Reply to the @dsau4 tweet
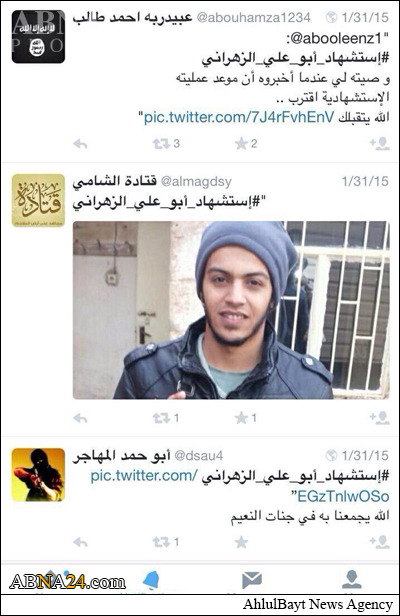 80,543
